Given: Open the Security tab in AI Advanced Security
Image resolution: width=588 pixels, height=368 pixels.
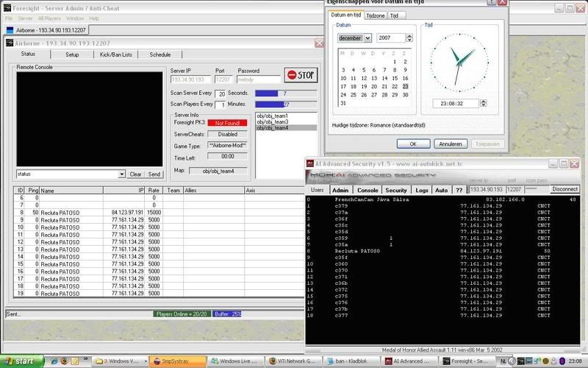Looking at the screenshot, I should coord(395,190).
